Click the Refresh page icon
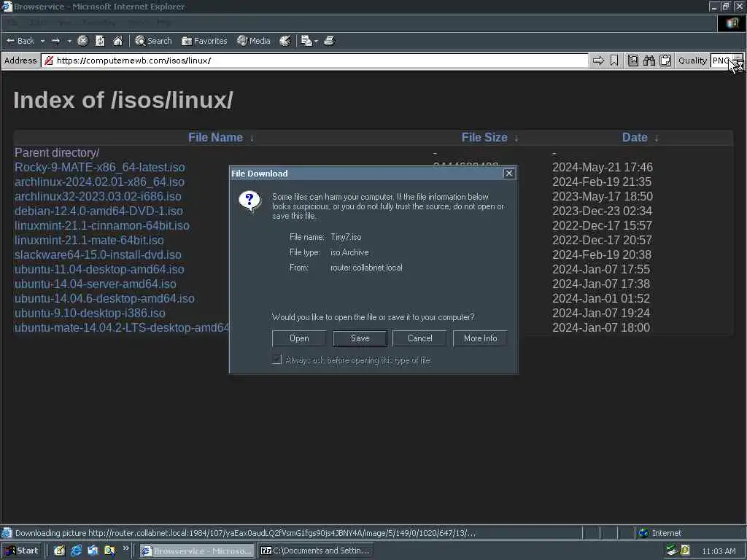Screen dimensions: 747x560 pyautogui.click(x=100, y=41)
